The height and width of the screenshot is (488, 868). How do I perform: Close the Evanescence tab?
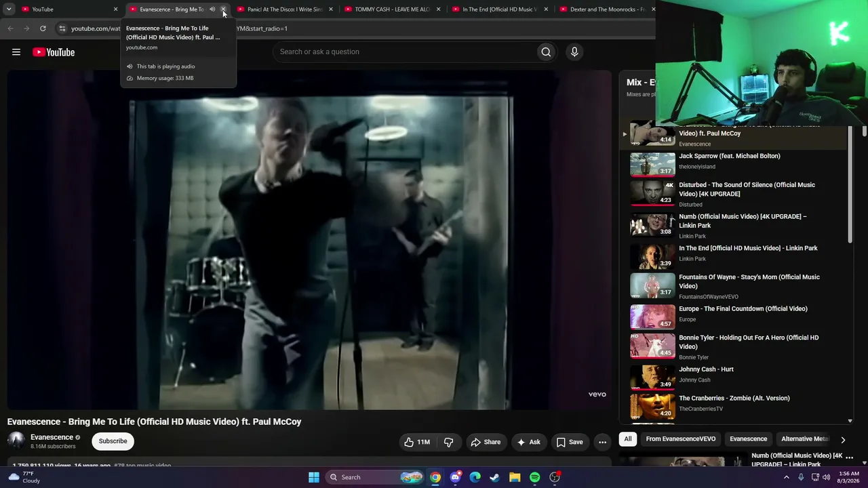tap(223, 9)
